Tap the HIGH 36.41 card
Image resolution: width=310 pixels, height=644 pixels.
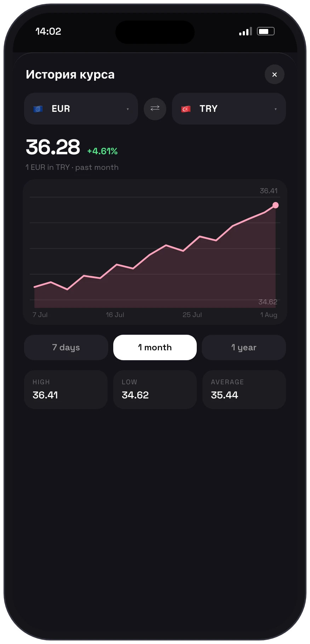click(66, 390)
